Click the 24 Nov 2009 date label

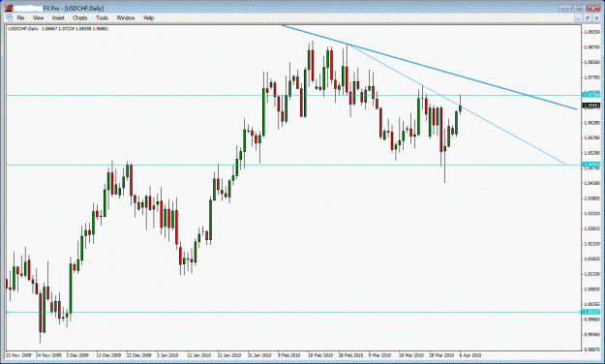[48, 355]
